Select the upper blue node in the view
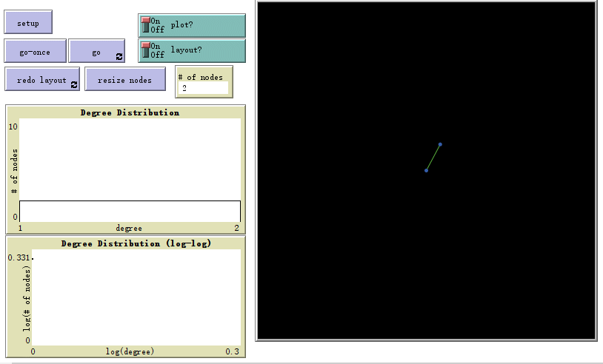The width and height of the screenshot is (603, 364). point(440,144)
